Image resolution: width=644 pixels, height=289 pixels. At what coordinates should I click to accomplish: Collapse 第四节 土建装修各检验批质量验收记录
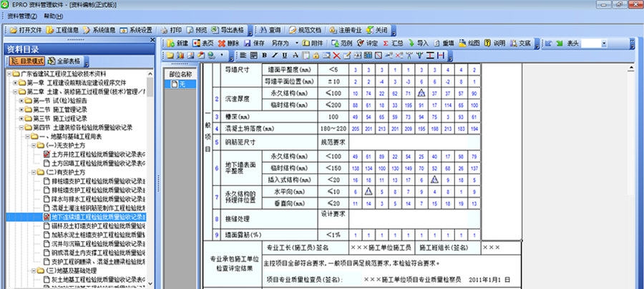coord(21,127)
